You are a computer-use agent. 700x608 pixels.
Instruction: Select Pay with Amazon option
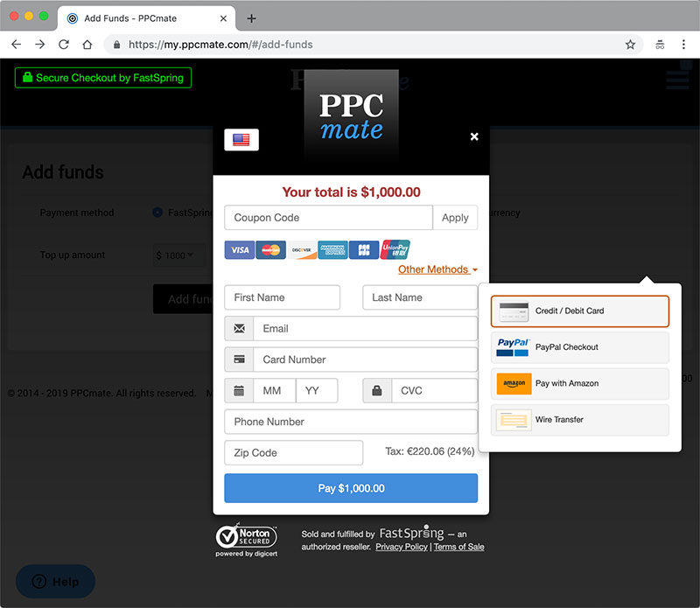580,384
